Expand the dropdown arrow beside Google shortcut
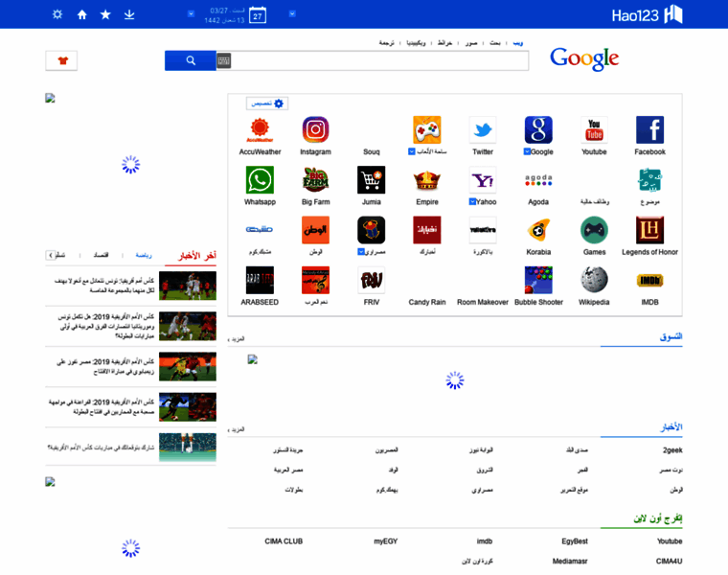 (527, 151)
